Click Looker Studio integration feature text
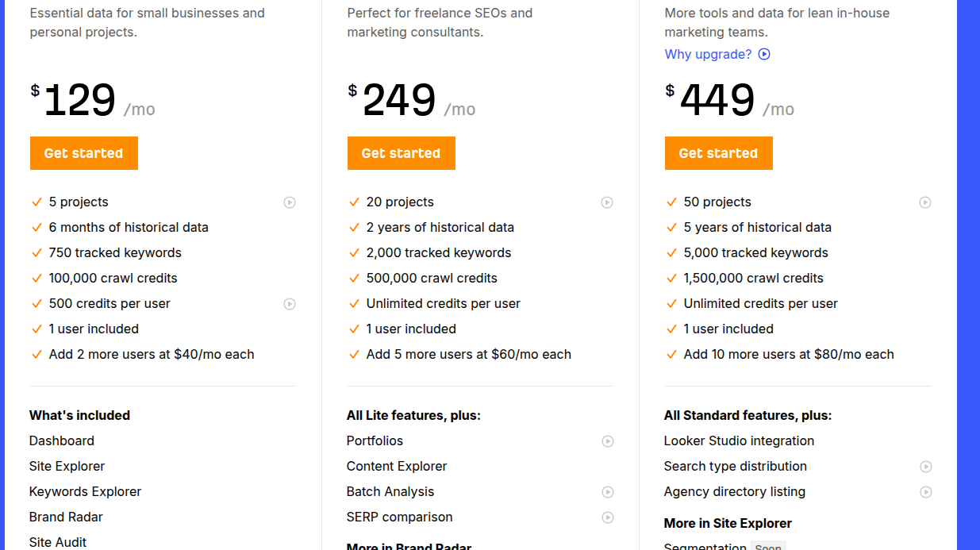Image resolution: width=980 pixels, height=550 pixels. click(739, 440)
